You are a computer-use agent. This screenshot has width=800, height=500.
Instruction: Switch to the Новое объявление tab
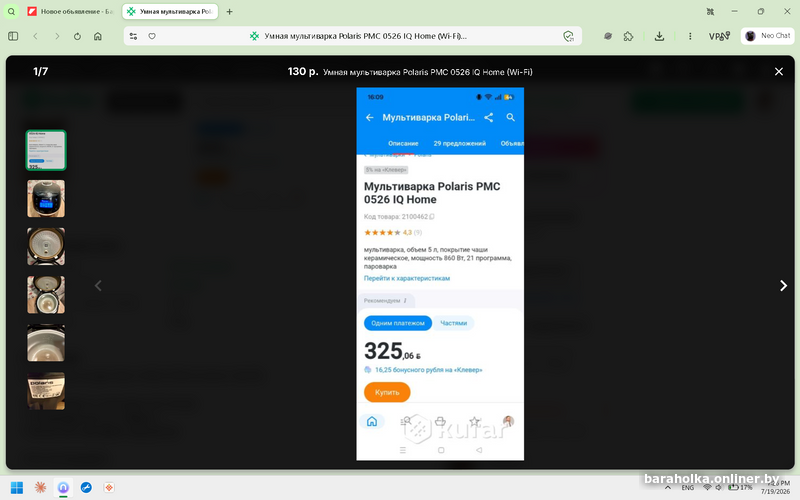[70, 11]
